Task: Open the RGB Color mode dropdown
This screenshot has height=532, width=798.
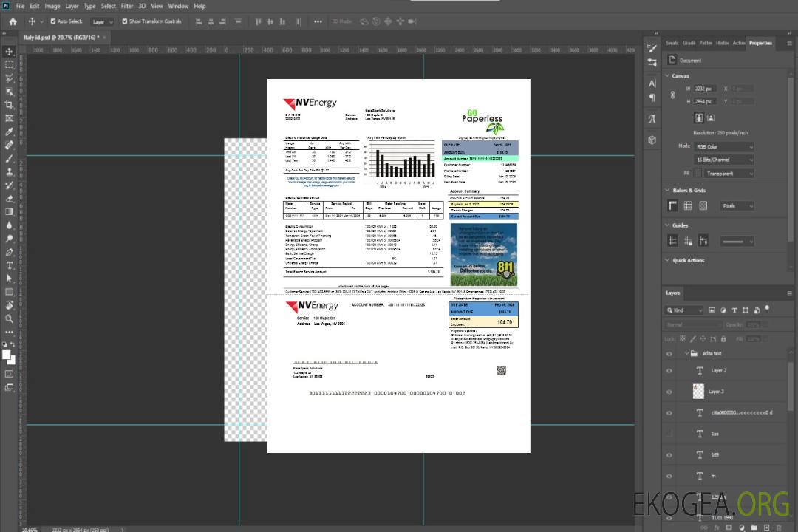Action: coord(723,146)
